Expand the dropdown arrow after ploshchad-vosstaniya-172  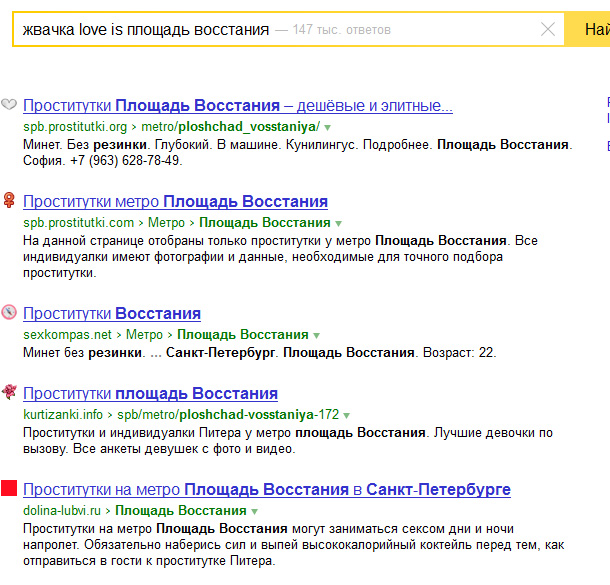347,416
